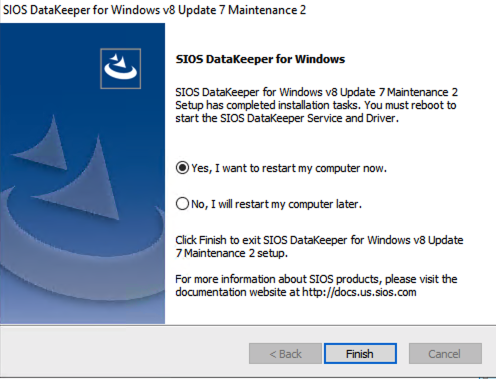
Task: Click the http://docs.us.sios.com documentation address
Action: [x=359, y=292]
